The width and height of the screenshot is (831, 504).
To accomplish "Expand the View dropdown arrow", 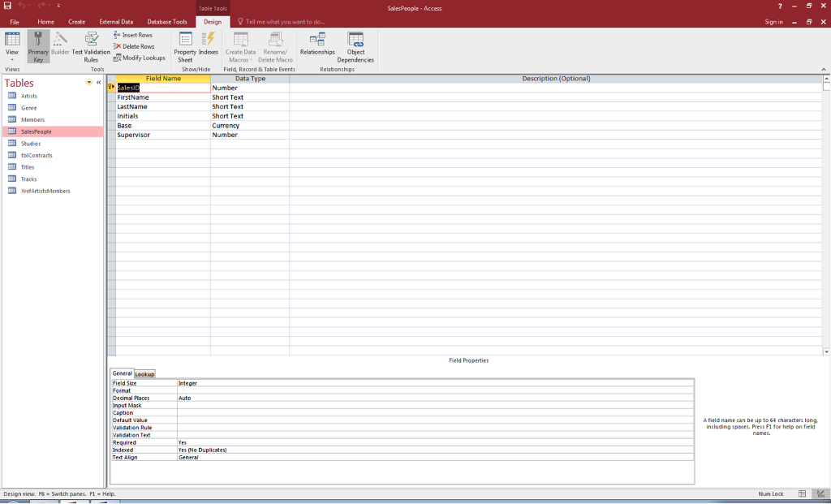I will click(x=12, y=60).
